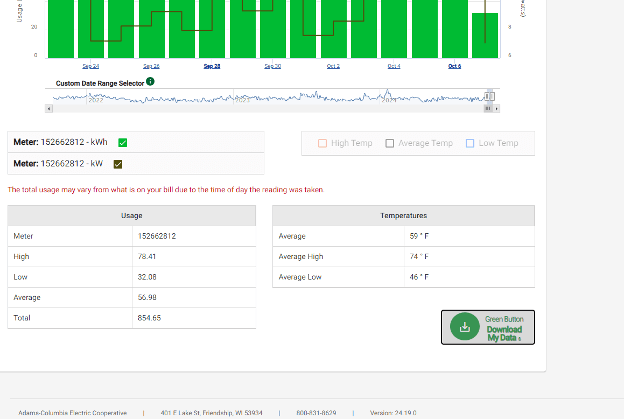Select the Average usage value 56.98
The image size is (624, 420).
point(147,297)
